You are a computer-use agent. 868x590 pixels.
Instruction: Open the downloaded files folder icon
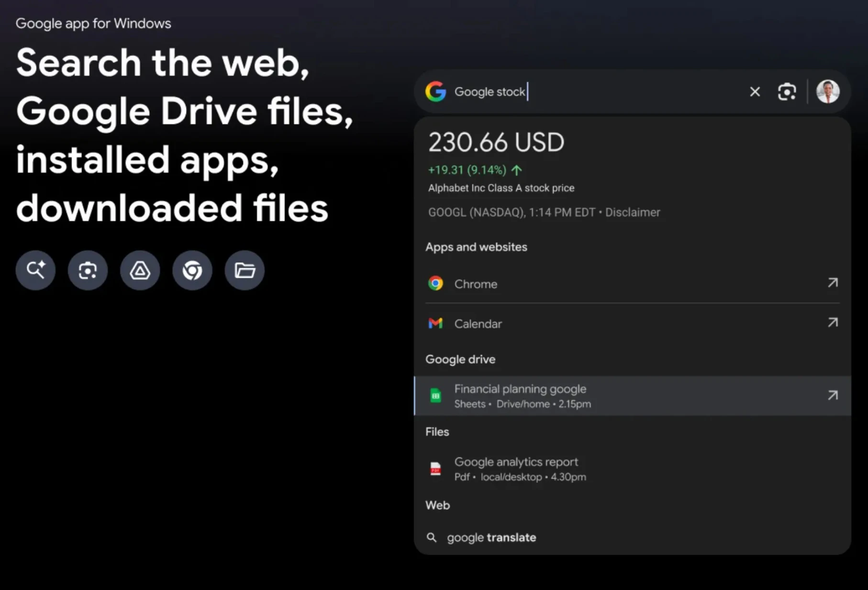tap(244, 270)
